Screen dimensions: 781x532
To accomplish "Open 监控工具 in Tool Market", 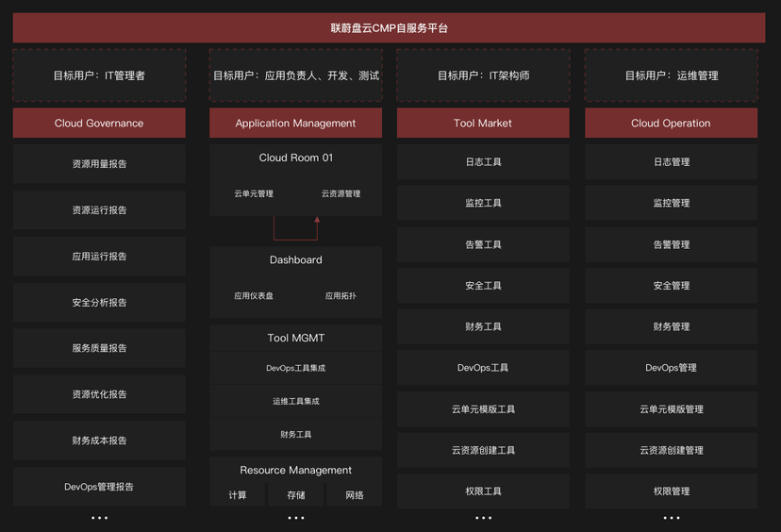I will (x=483, y=203).
